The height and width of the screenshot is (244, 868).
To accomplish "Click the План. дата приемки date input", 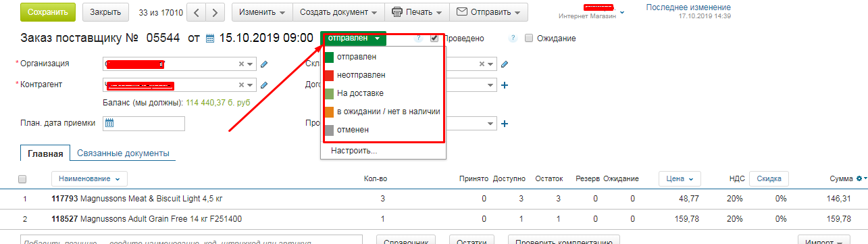I will (143, 123).
